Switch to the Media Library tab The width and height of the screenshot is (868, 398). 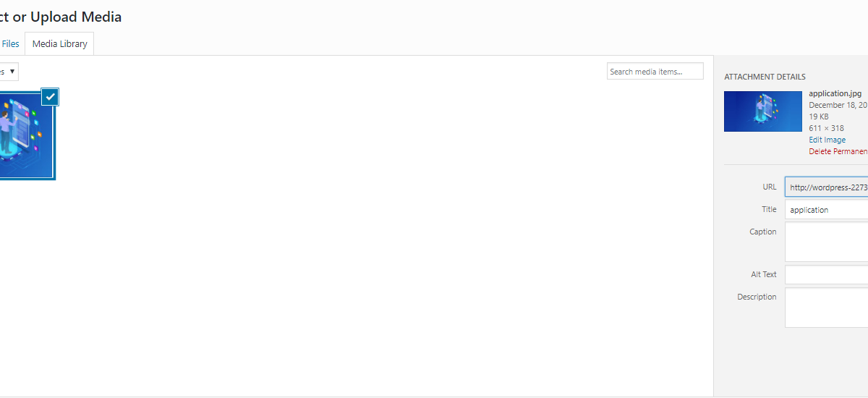click(59, 43)
